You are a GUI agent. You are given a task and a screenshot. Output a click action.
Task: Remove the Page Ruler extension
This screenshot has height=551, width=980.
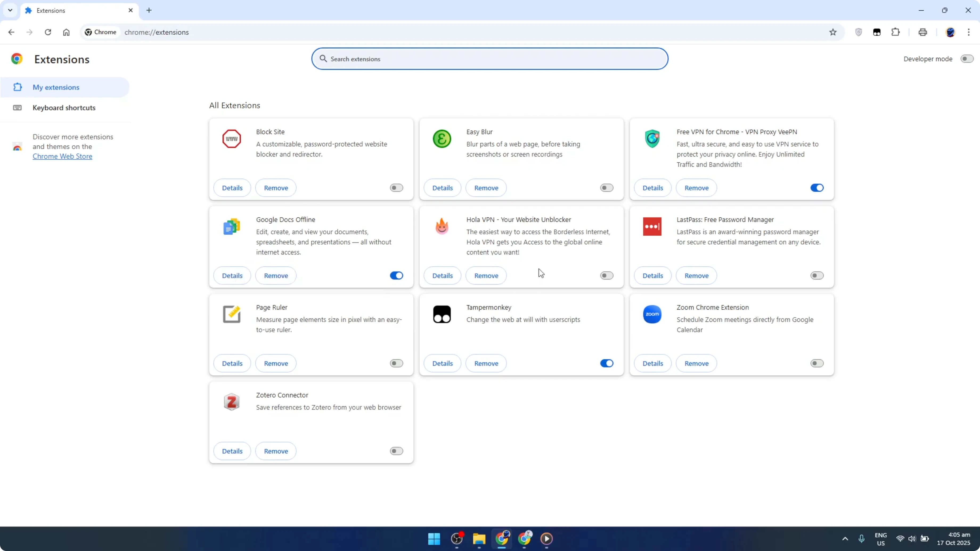[x=276, y=364]
